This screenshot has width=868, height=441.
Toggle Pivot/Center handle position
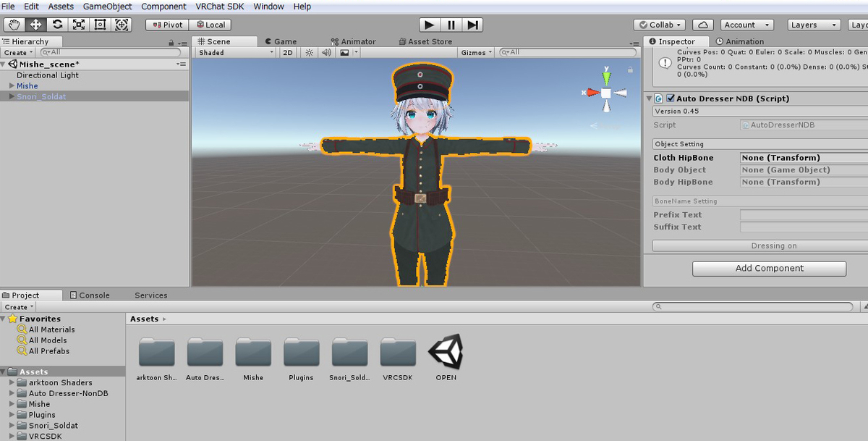pos(167,25)
